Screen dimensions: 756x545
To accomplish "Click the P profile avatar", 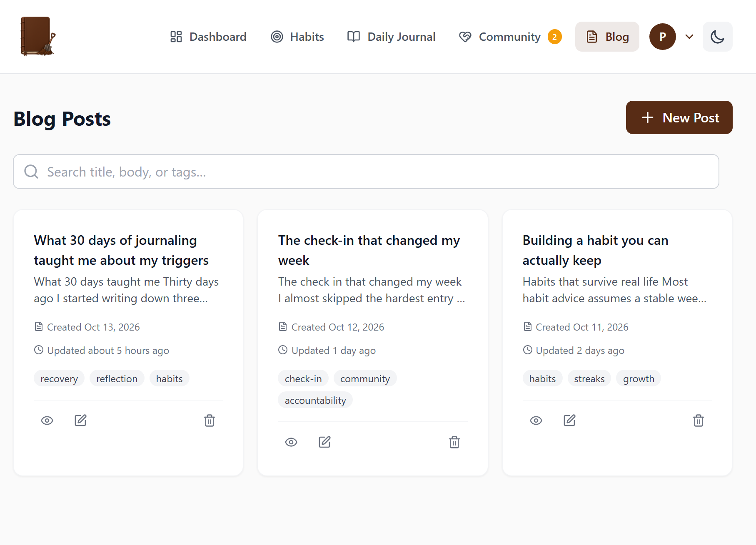I will coord(662,37).
